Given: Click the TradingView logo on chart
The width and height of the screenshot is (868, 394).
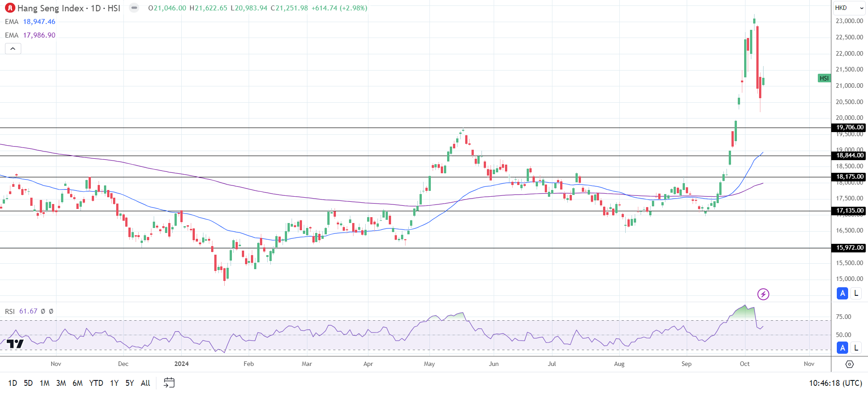Looking at the screenshot, I should 15,344.
